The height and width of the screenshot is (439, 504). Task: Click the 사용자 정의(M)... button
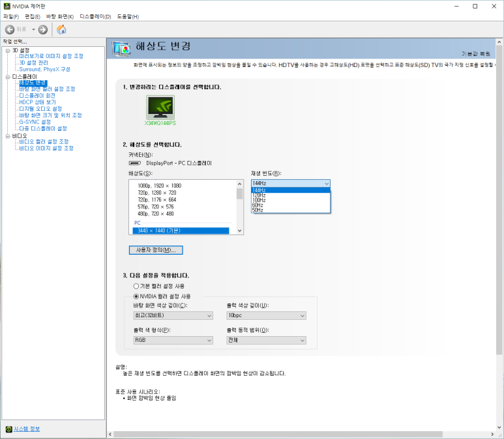coord(156,250)
